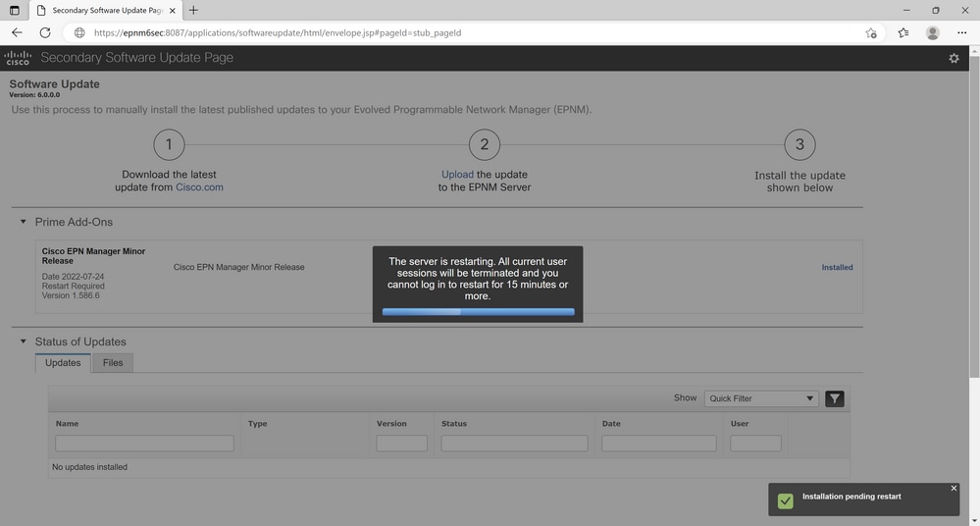Focus the Status filter input field
980x526 pixels.
point(514,444)
